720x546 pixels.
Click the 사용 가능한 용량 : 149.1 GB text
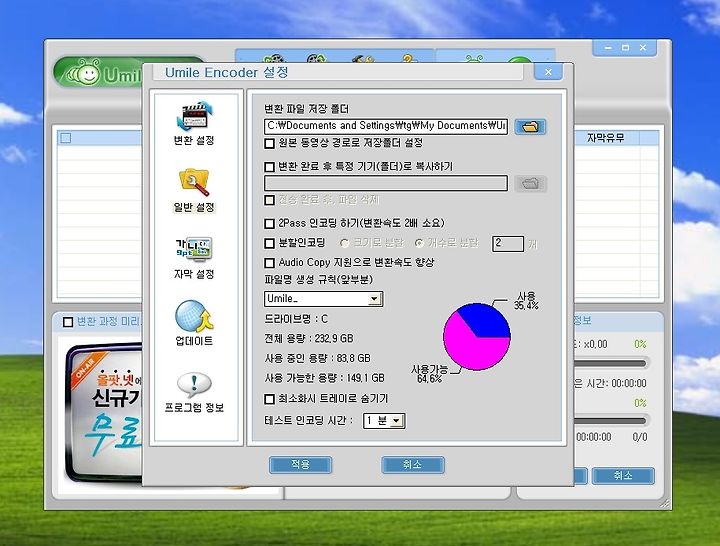pyautogui.click(x=324, y=378)
